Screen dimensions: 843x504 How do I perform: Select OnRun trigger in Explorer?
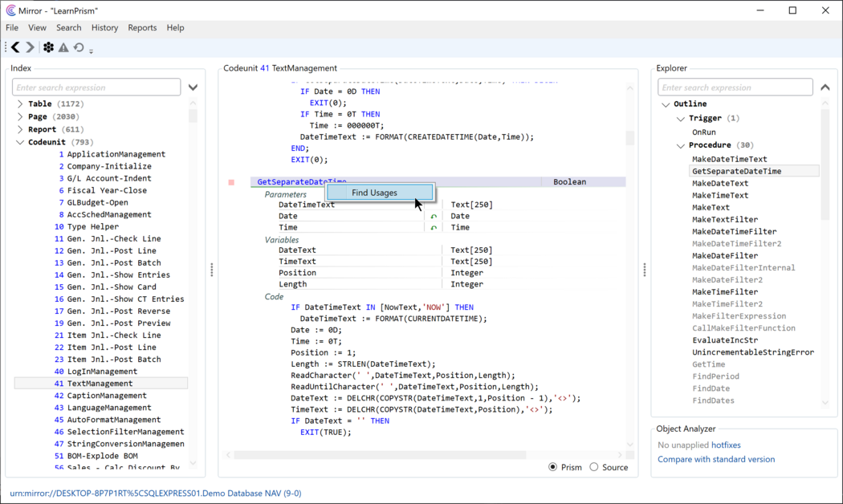(x=704, y=132)
